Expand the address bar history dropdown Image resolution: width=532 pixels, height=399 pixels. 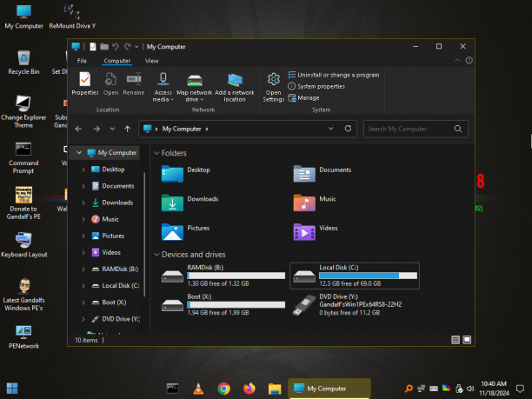pos(331,129)
